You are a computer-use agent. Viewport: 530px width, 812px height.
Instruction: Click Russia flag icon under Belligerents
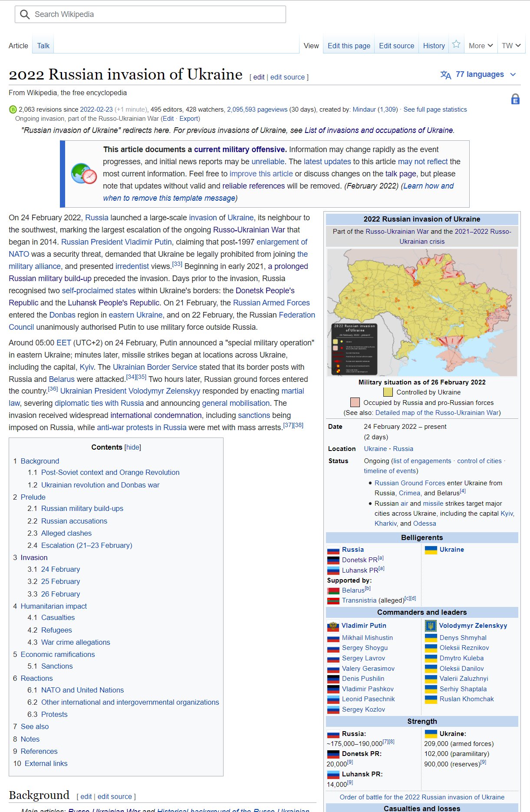333,550
